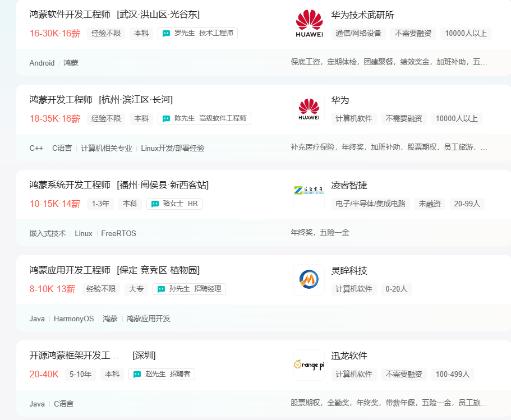Contact 骆女士 HR recruiter
Screen dimensions: 511x420
click(174, 204)
